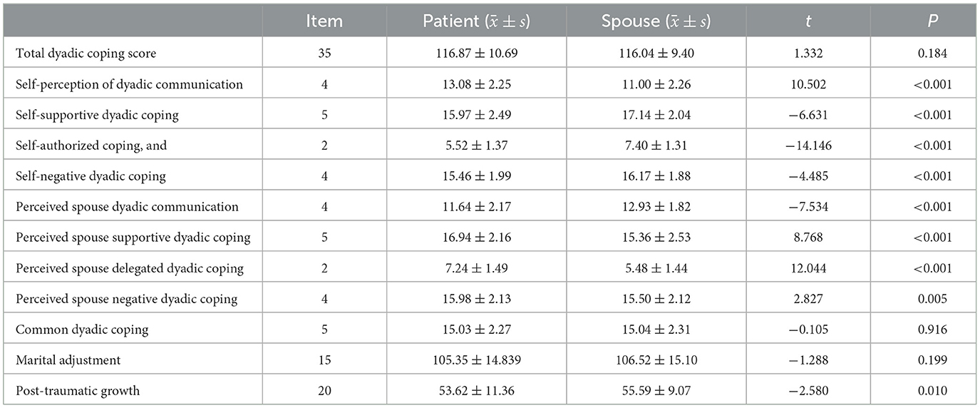Click the Self-perception of dyadic communication label
980x408 pixels.
pos(129,84)
